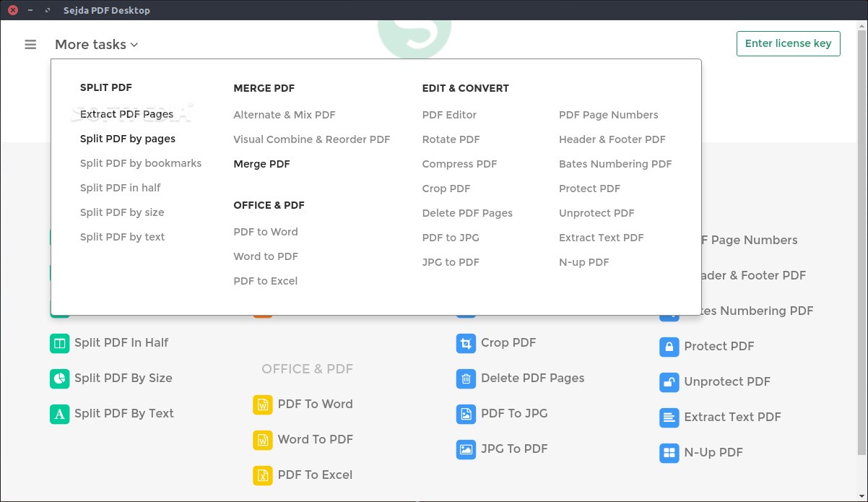
Task: Open Split PDF By Text main link
Action: click(x=124, y=413)
